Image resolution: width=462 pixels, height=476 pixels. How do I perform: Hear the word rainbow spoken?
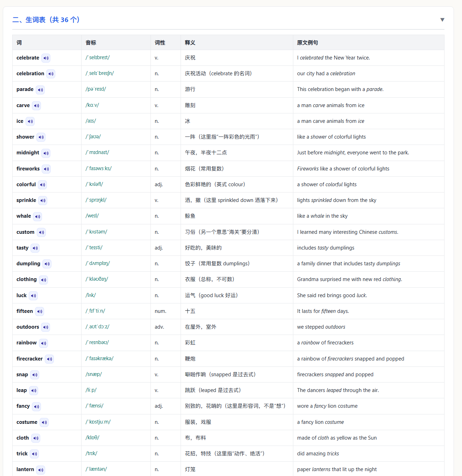(43, 343)
